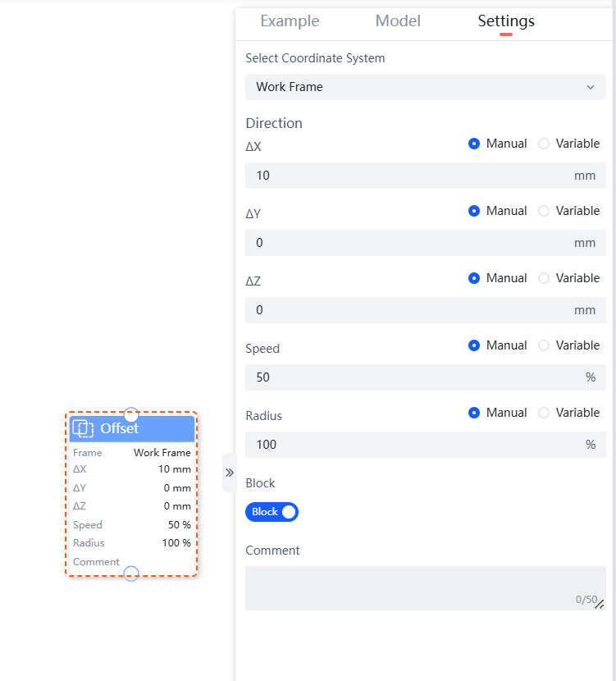The height and width of the screenshot is (681, 616).
Task: Select Variable for Radius
Action: tap(544, 413)
